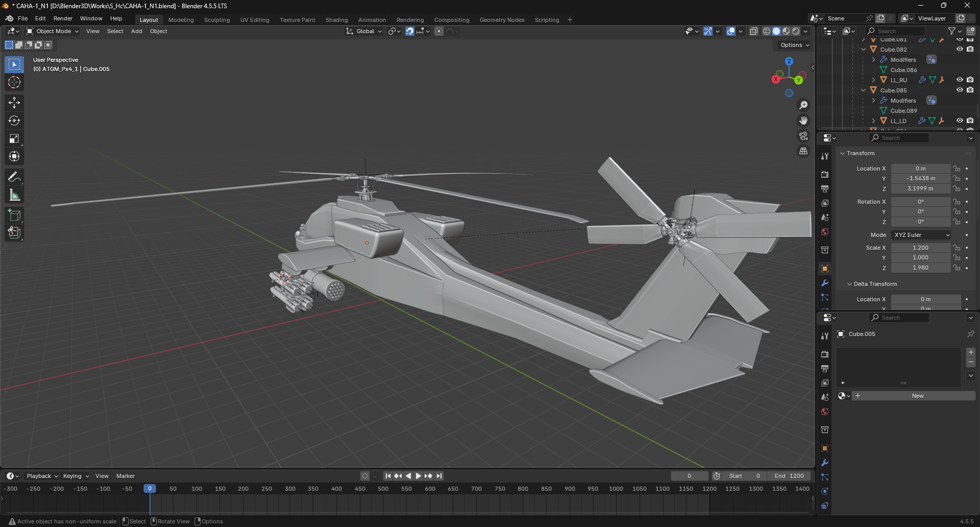Open the Marker menu in timeline
The width and height of the screenshot is (980, 527).
[126, 476]
